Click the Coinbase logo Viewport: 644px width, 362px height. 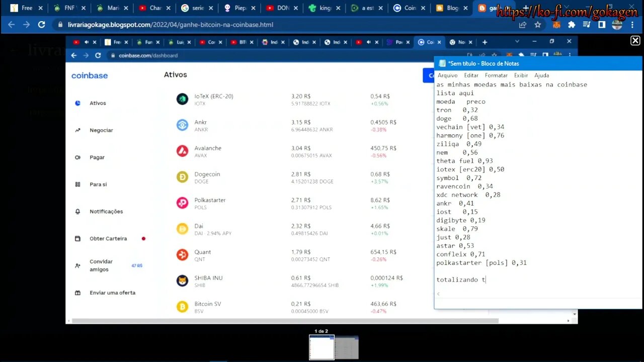coord(90,75)
